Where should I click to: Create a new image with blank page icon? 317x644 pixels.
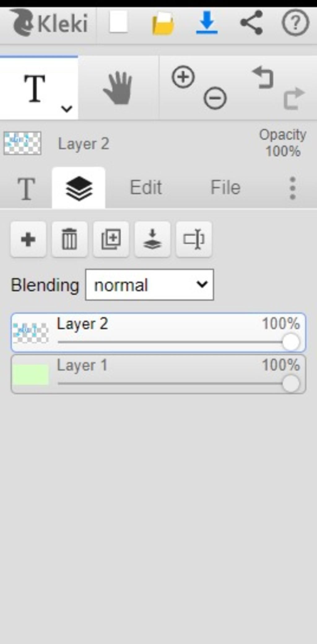coord(119,22)
